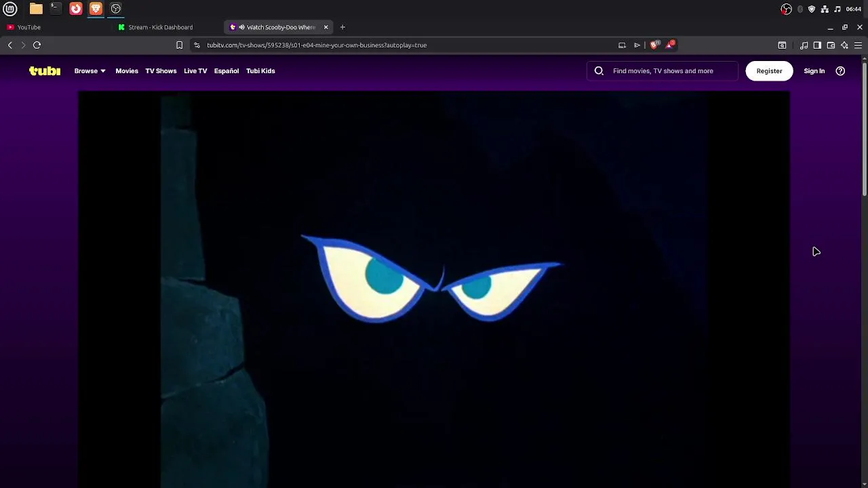Reload the Tubi page

click(x=37, y=45)
